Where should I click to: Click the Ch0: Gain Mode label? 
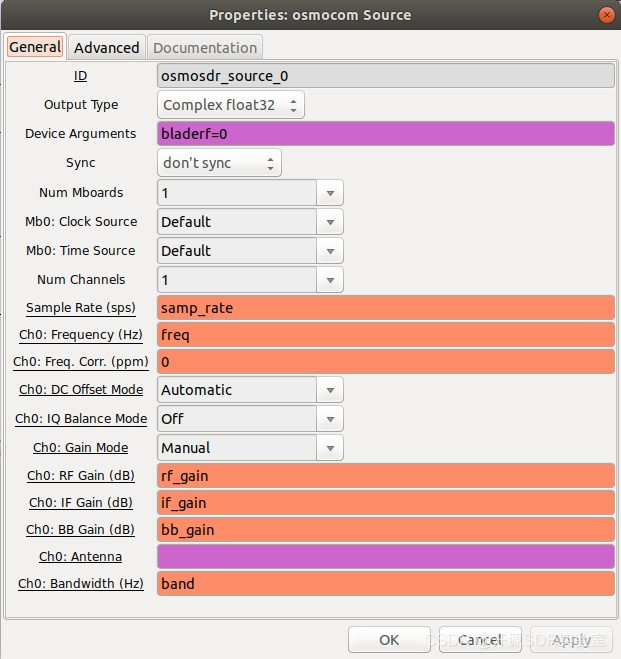click(x=81, y=448)
